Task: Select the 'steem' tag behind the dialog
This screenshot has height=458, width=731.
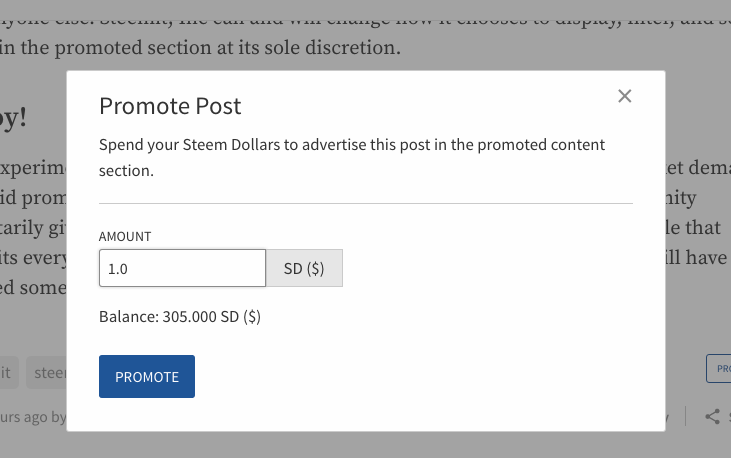Action: click(x=46, y=372)
